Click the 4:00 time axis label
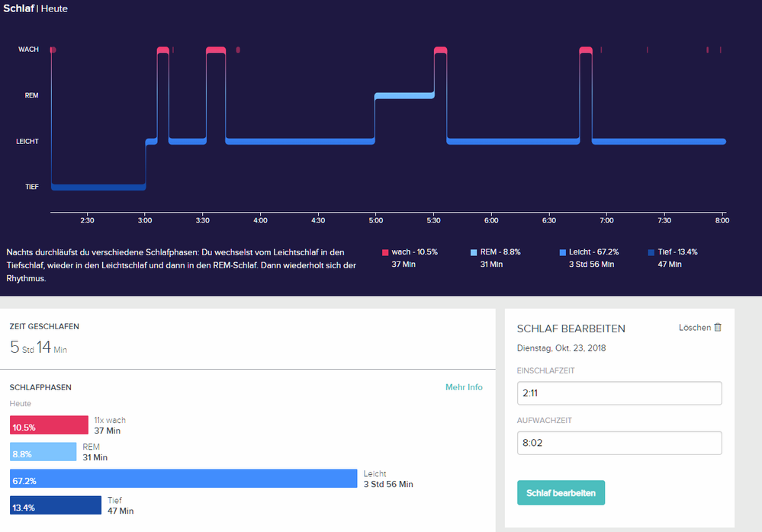The width and height of the screenshot is (762, 532). click(x=260, y=220)
